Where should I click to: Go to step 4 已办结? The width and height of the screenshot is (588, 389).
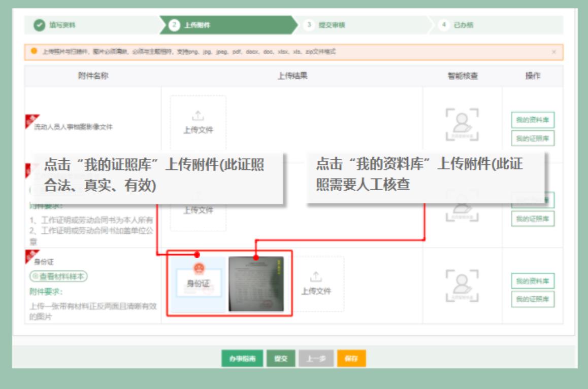457,25
